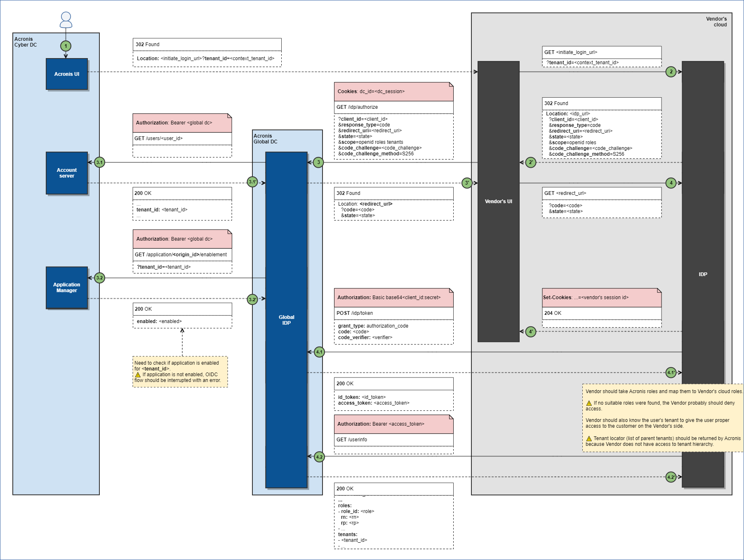The image size is (744, 560).
Task: Click 'enabled: <enabled>' response text
Action: pyautogui.click(x=159, y=321)
